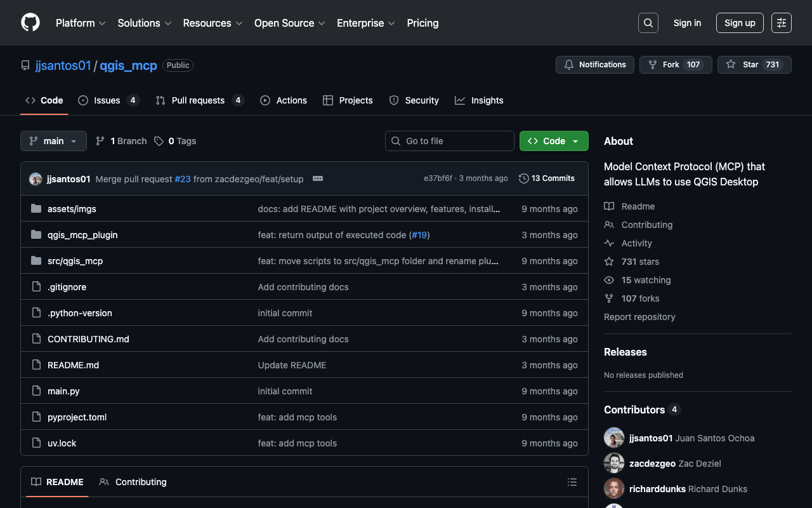Open the main branch dropdown

click(x=53, y=141)
